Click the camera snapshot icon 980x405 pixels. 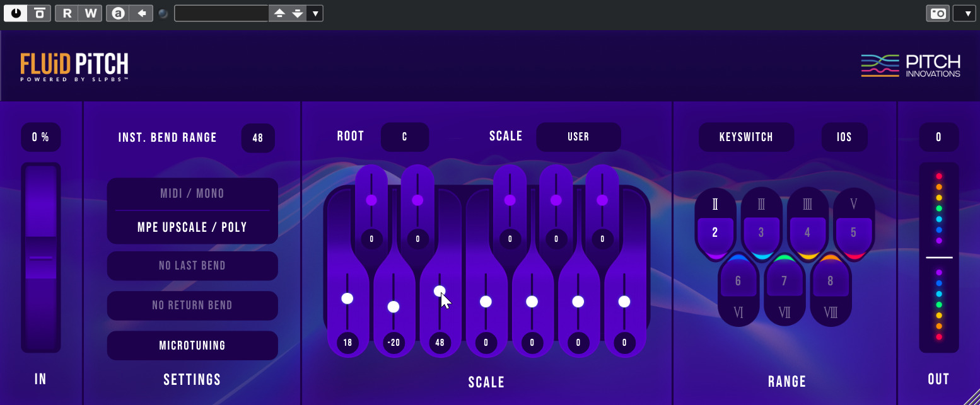[x=938, y=13]
